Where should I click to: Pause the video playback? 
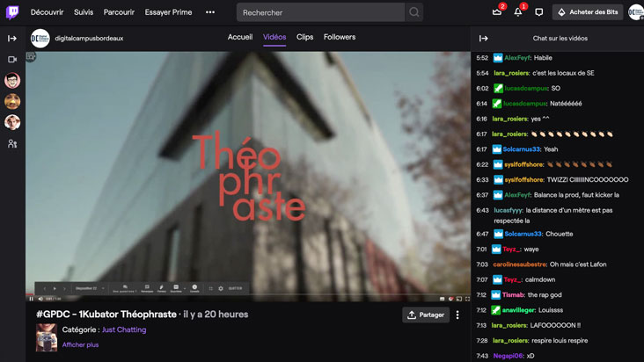coord(31,298)
